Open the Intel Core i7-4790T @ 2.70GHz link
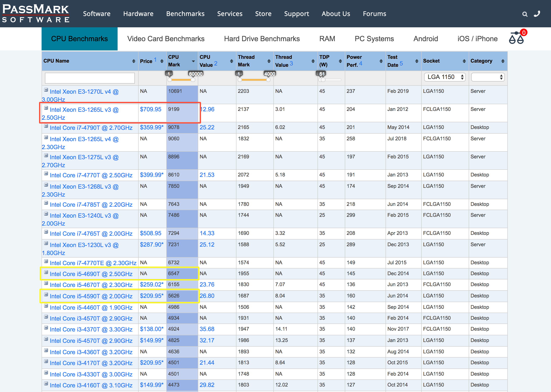The height and width of the screenshot is (392, 551). click(91, 128)
